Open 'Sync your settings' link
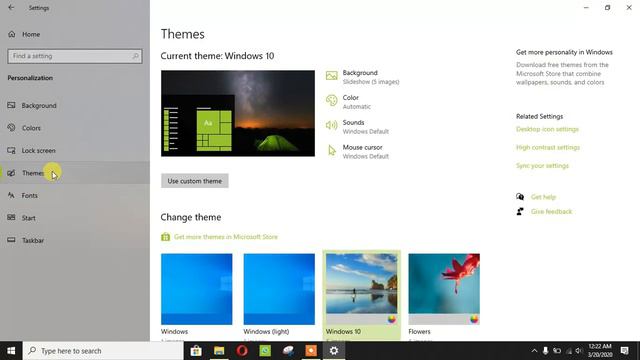Viewport: 640px width, 360px height. [542, 166]
